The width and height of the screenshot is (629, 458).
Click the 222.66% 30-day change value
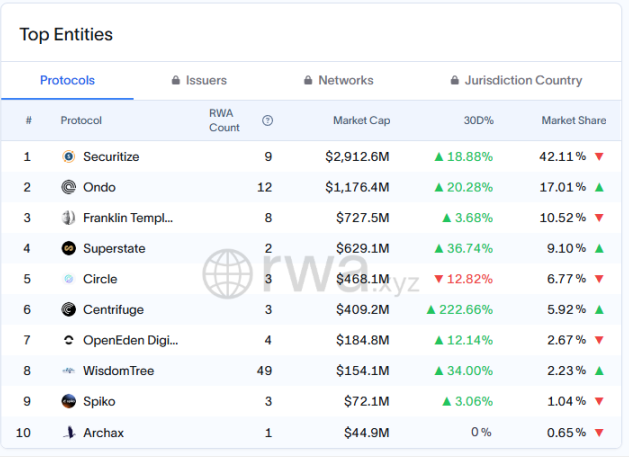[466, 310]
